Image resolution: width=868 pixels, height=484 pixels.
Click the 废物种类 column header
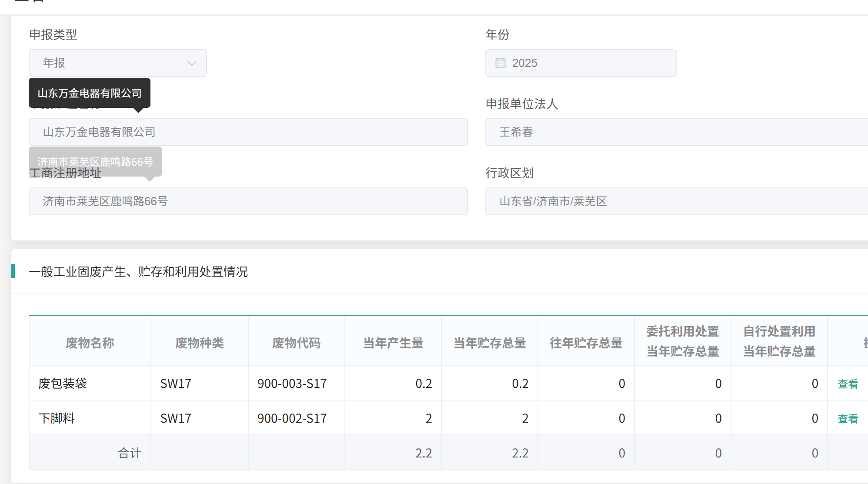click(x=200, y=343)
